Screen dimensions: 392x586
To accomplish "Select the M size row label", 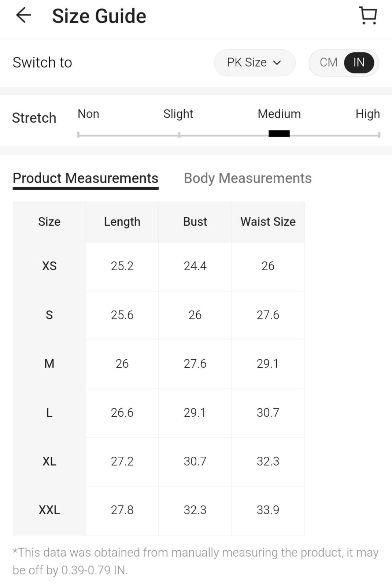I will (49, 364).
